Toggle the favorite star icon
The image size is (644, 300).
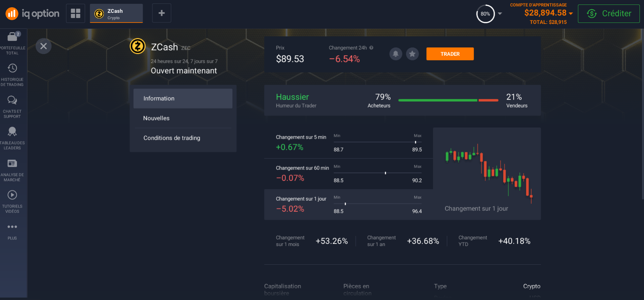click(x=412, y=54)
